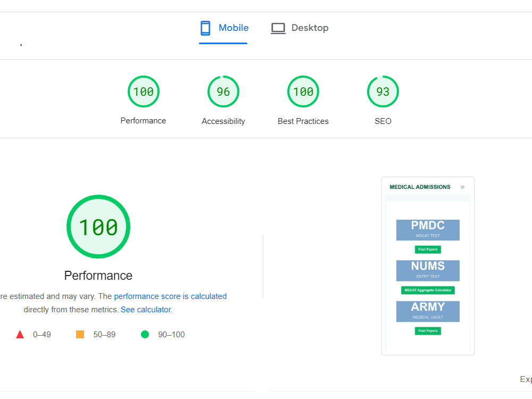Click the mobile page screenshot thumbnail
Screen dimensions: 532x399
(x=428, y=266)
